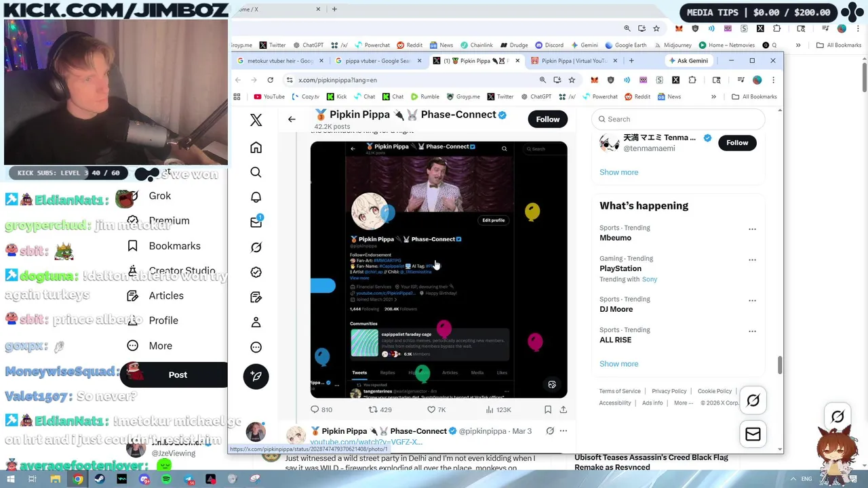Click the round Post compose button
The height and width of the screenshot is (488, 868).
coord(256,376)
